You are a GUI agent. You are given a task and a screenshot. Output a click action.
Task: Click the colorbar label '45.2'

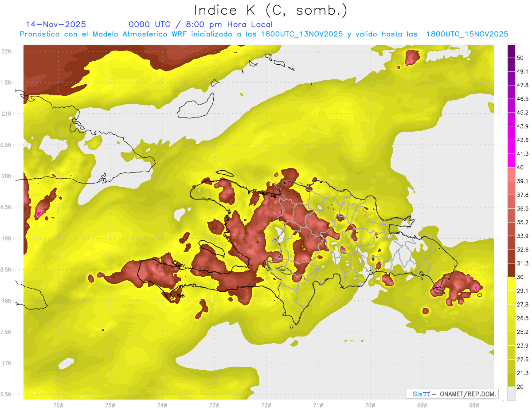point(523,113)
